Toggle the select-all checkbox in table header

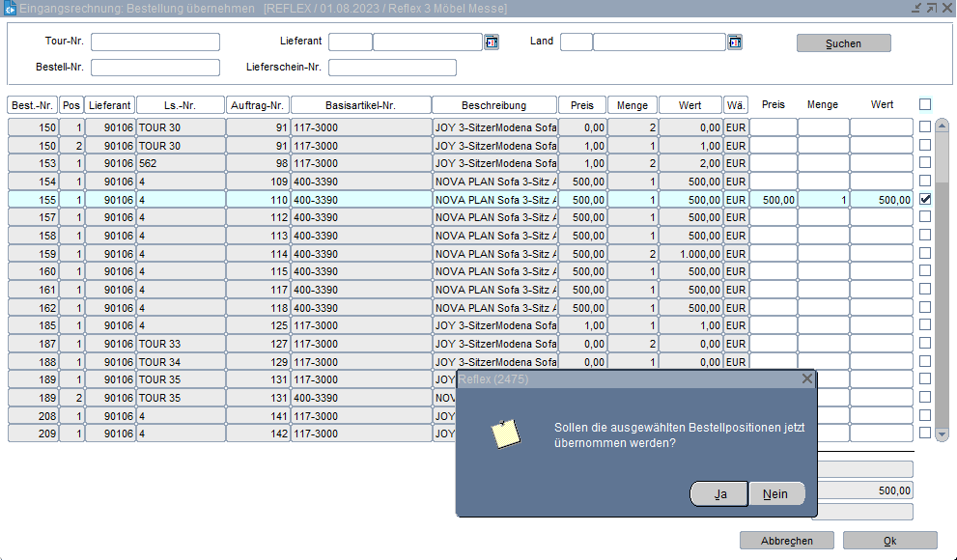[x=926, y=104]
